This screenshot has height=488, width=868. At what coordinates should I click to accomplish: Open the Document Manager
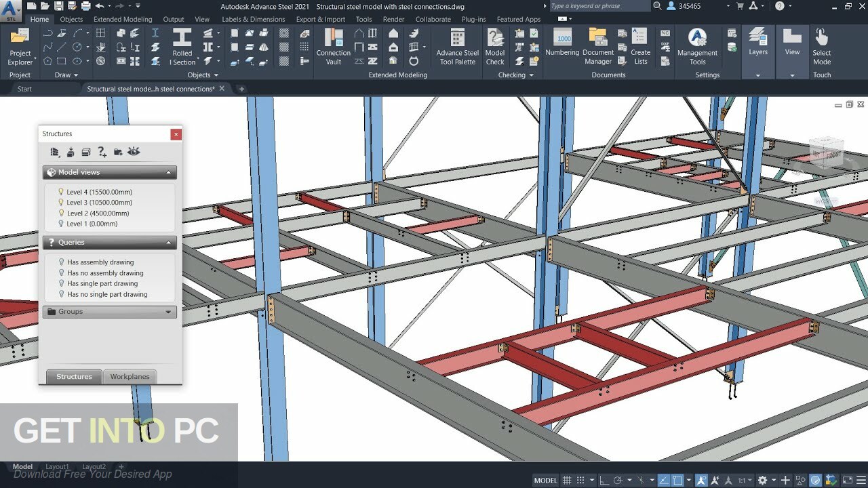coord(598,47)
